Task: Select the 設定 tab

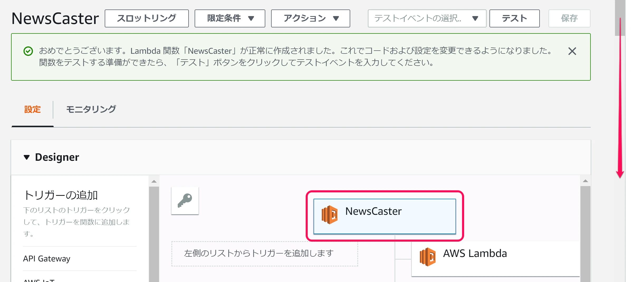Action: click(32, 109)
